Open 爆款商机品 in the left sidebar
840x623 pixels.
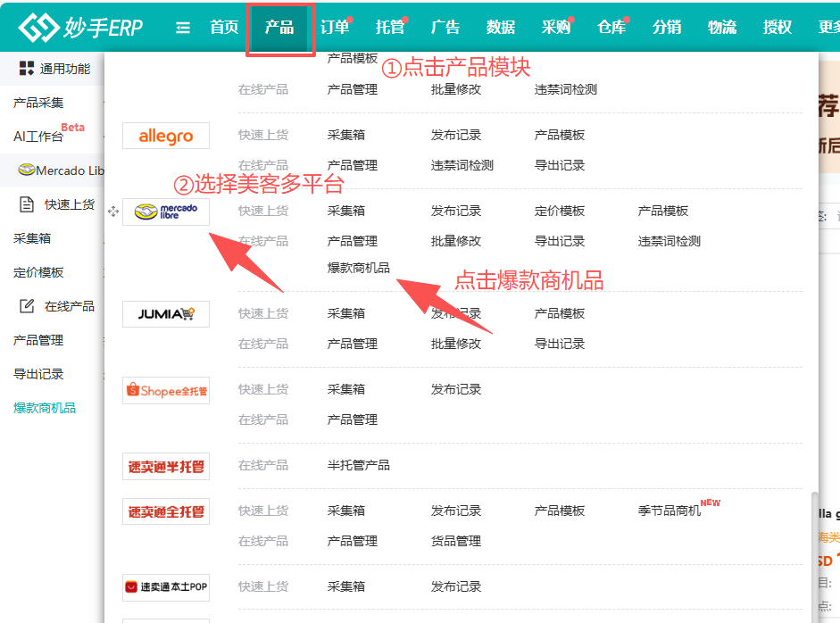tap(45, 408)
